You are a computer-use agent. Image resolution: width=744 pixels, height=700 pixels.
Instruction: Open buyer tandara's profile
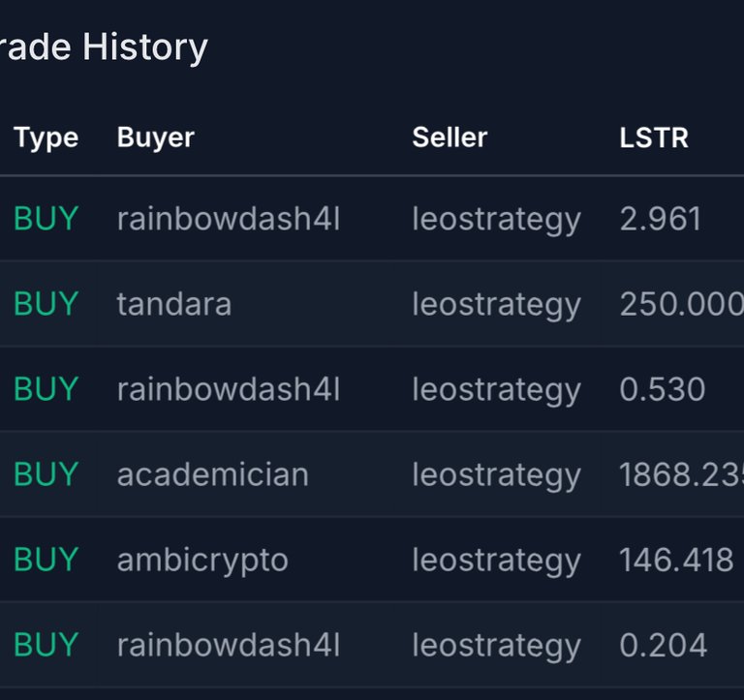pyautogui.click(x=174, y=303)
